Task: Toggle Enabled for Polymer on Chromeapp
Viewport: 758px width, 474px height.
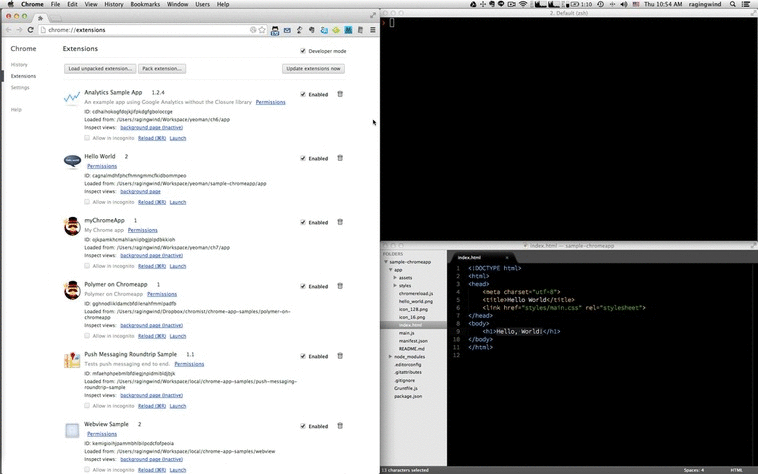Action: click(303, 286)
